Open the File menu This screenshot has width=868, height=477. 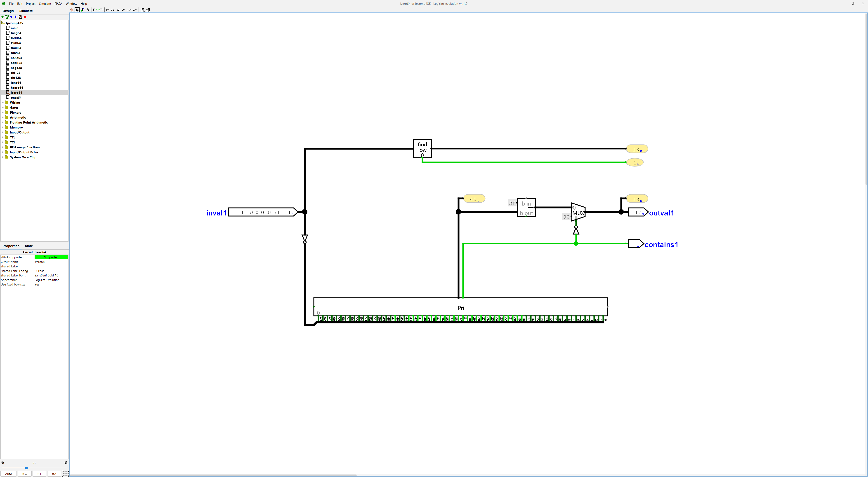tap(11, 4)
